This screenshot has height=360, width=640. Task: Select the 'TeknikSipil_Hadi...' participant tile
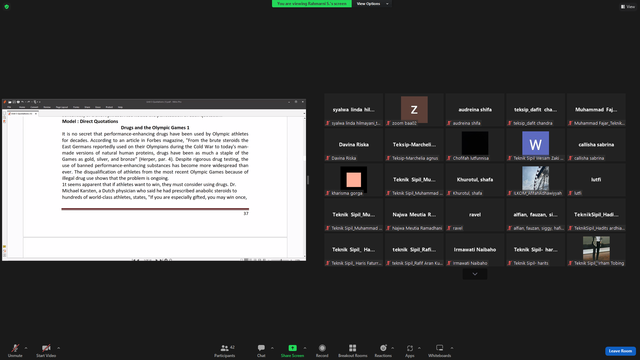[x=596, y=215]
